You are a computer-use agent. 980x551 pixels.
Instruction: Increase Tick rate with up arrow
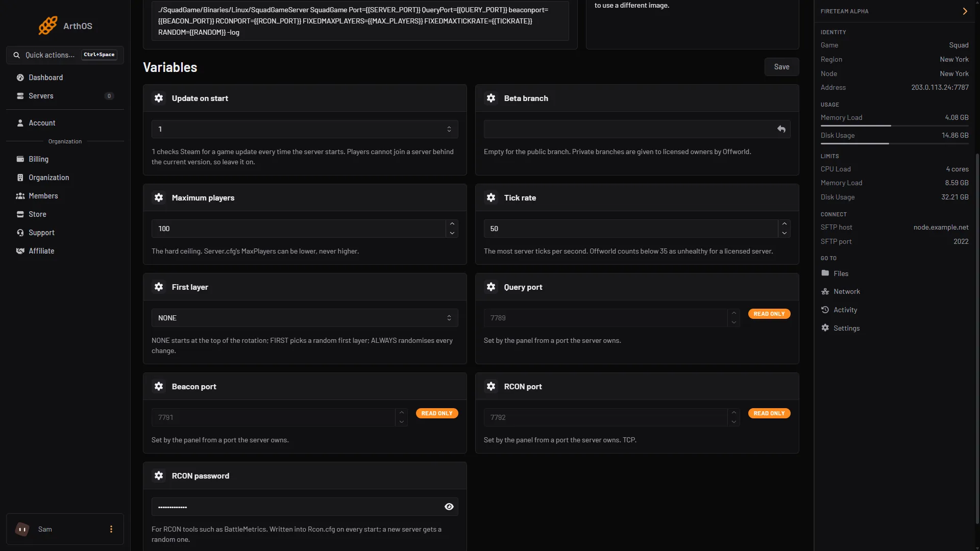(785, 224)
